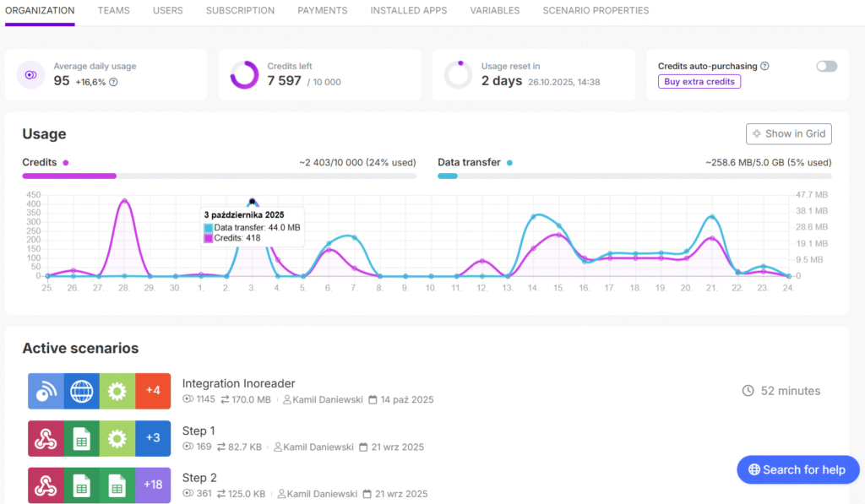The width and height of the screenshot is (865, 504).
Task: Click the RSS feed icon for Integration Inoreader
Action: tap(46, 391)
